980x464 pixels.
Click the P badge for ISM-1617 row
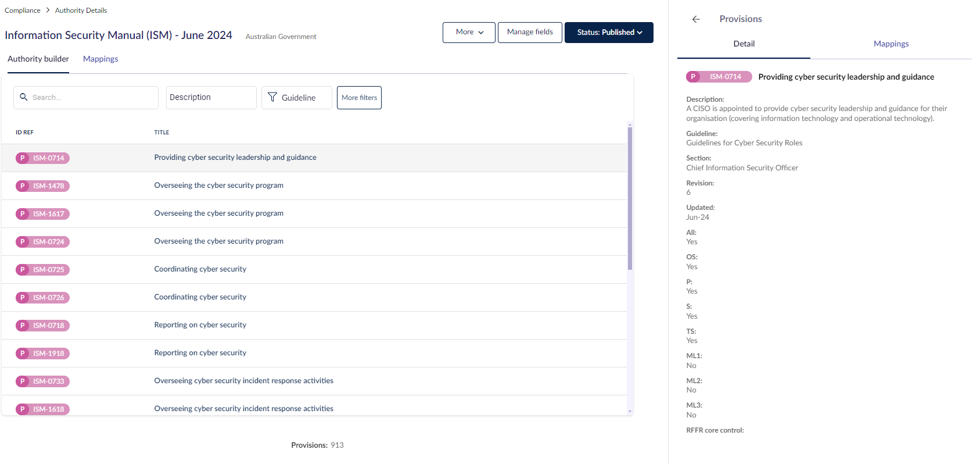pos(22,214)
